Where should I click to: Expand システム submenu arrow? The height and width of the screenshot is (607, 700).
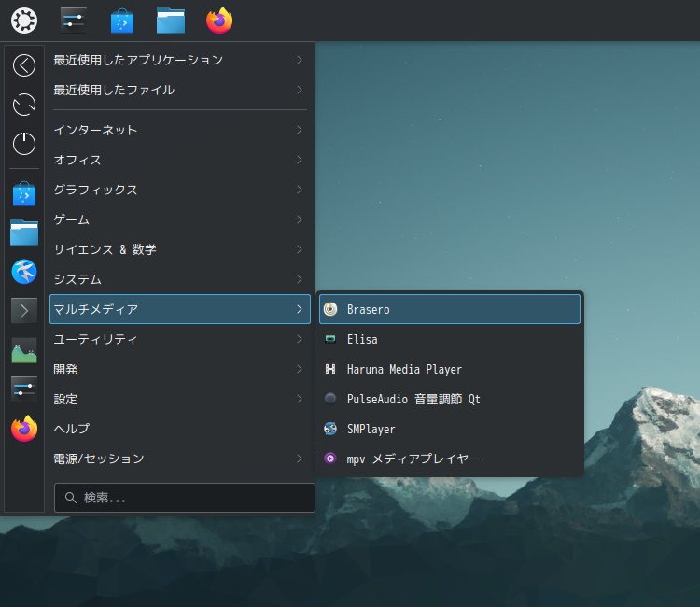pyautogui.click(x=300, y=279)
